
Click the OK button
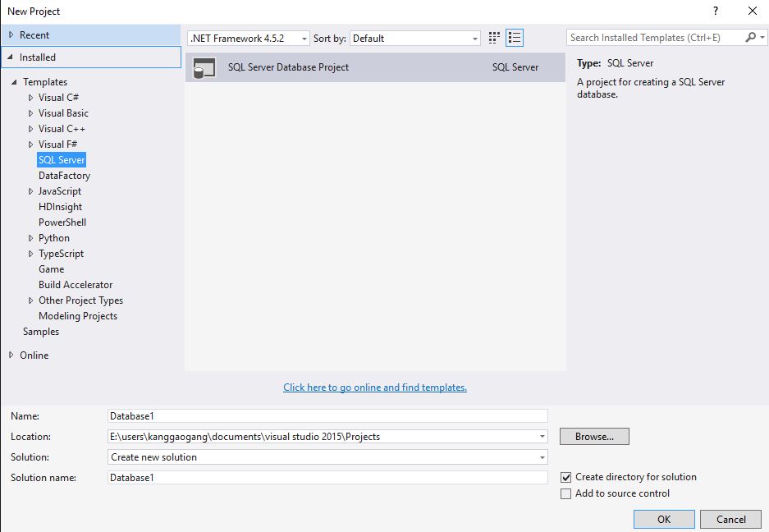tap(664, 519)
